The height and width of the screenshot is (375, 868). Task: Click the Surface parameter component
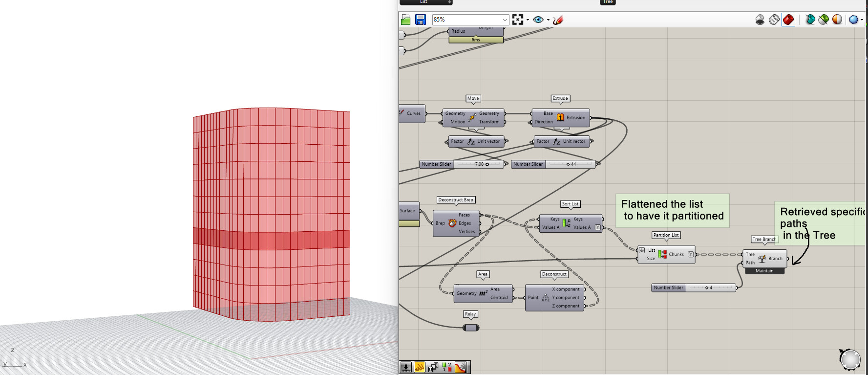click(409, 211)
